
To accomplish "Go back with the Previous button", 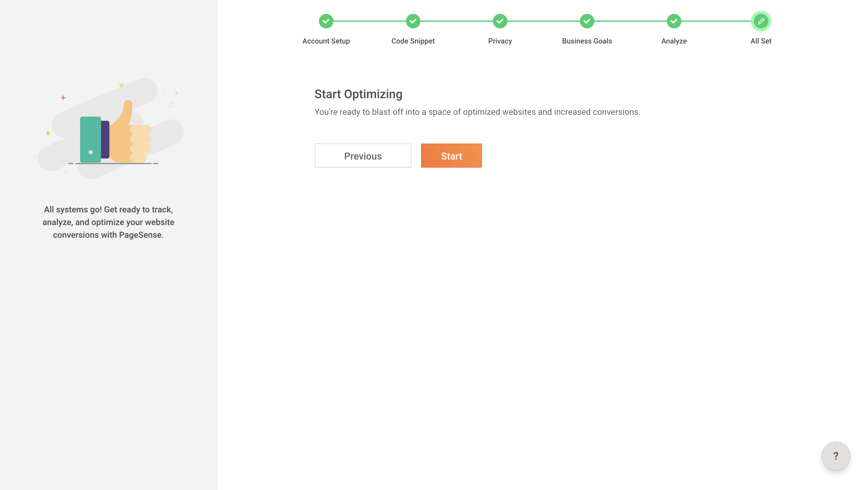I will [362, 156].
